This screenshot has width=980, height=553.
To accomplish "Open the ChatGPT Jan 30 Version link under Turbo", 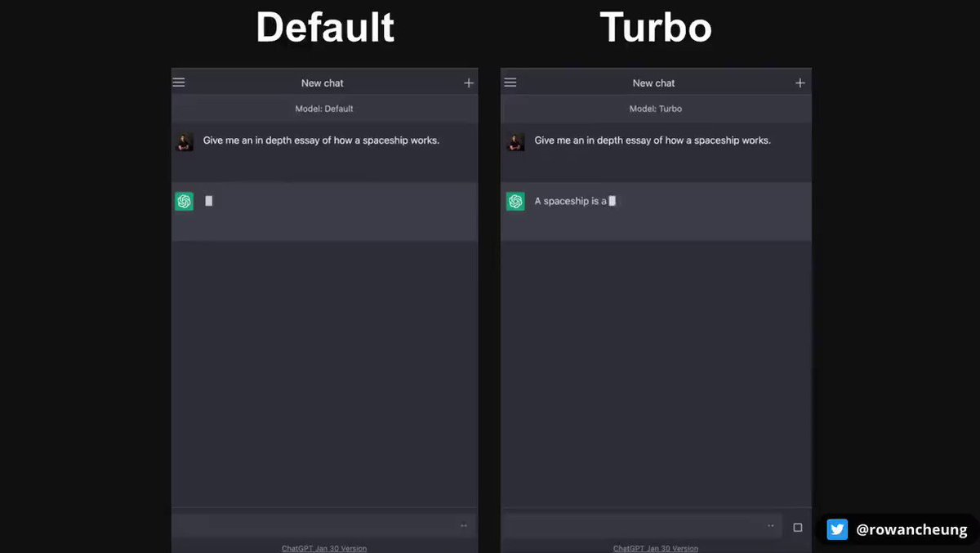I will point(656,548).
